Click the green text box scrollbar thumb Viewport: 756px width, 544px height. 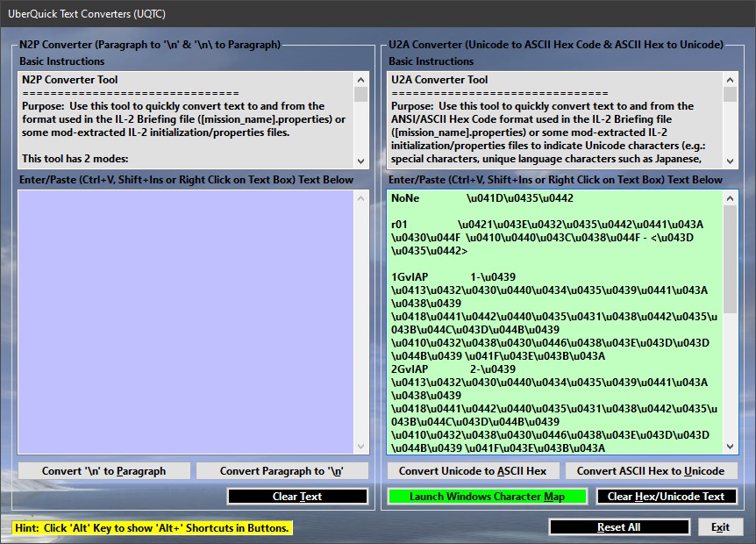tap(730, 259)
